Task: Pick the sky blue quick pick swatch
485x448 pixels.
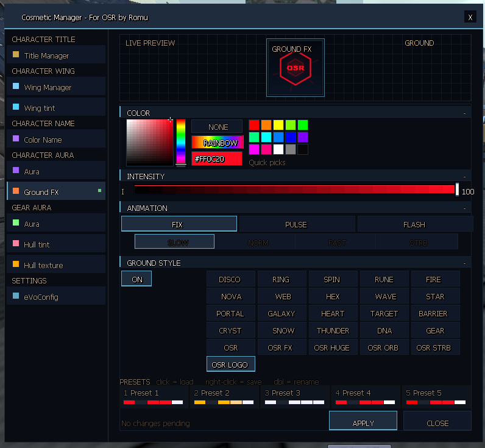Action: pos(278,137)
